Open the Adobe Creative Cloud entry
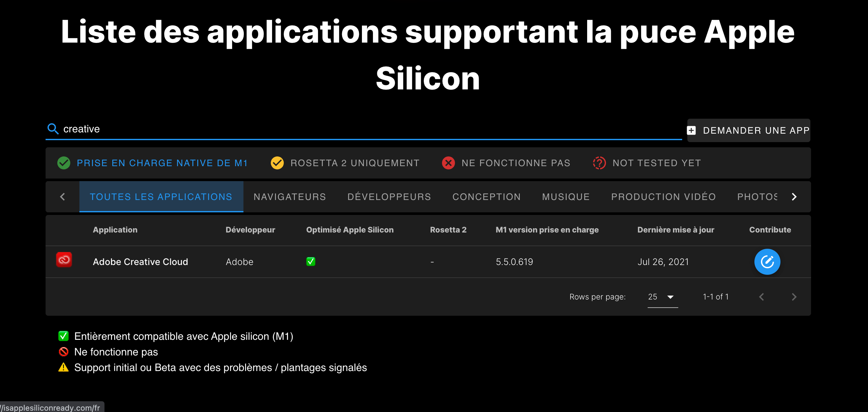Screen dimensions: 868x412 coord(140,261)
